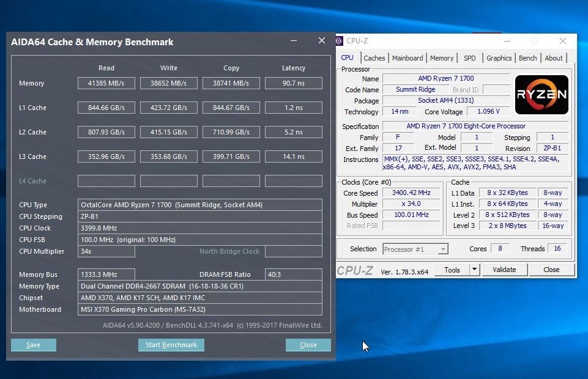588x379 pixels.
Task: Click L1 Cache Read value 844.66 GB/s
Action: click(x=106, y=108)
